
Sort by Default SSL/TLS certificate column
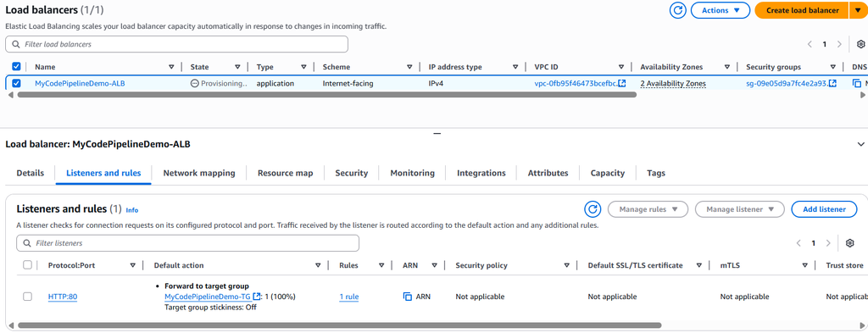699,265
